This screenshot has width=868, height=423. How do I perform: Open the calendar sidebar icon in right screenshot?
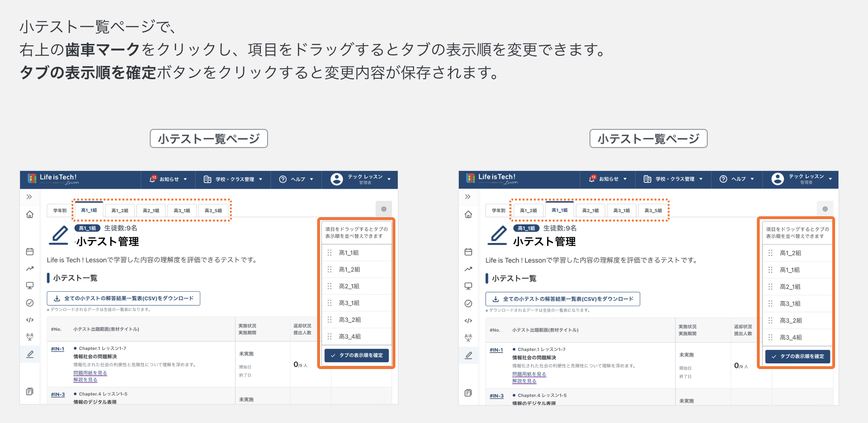point(468,252)
